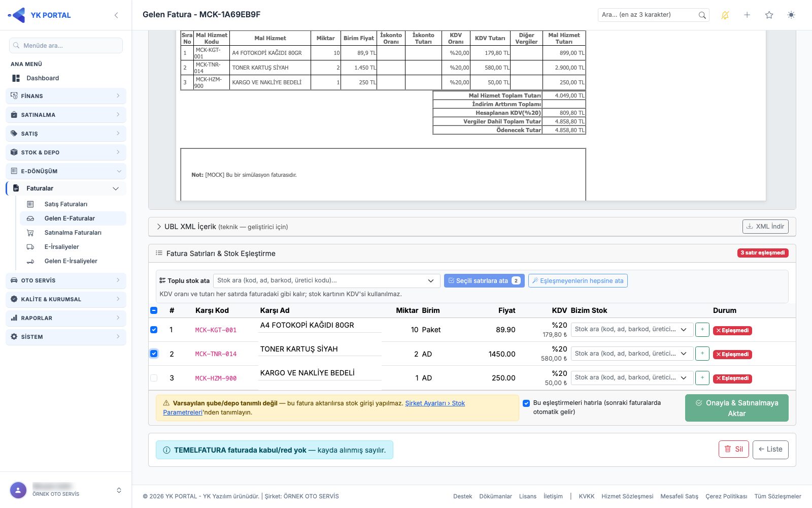
Task: Expand the FİNANS menu
Action: pos(66,96)
